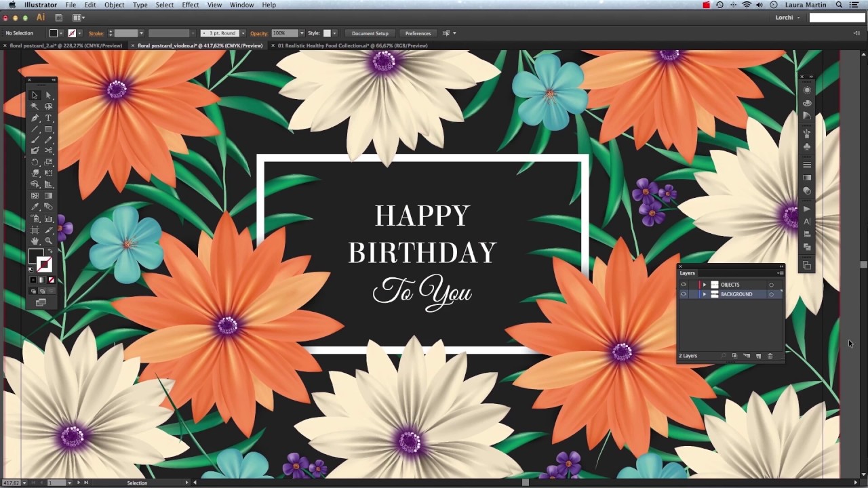Create new layer in Layers panel
The width and height of the screenshot is (868, 488).
(758, 356)
